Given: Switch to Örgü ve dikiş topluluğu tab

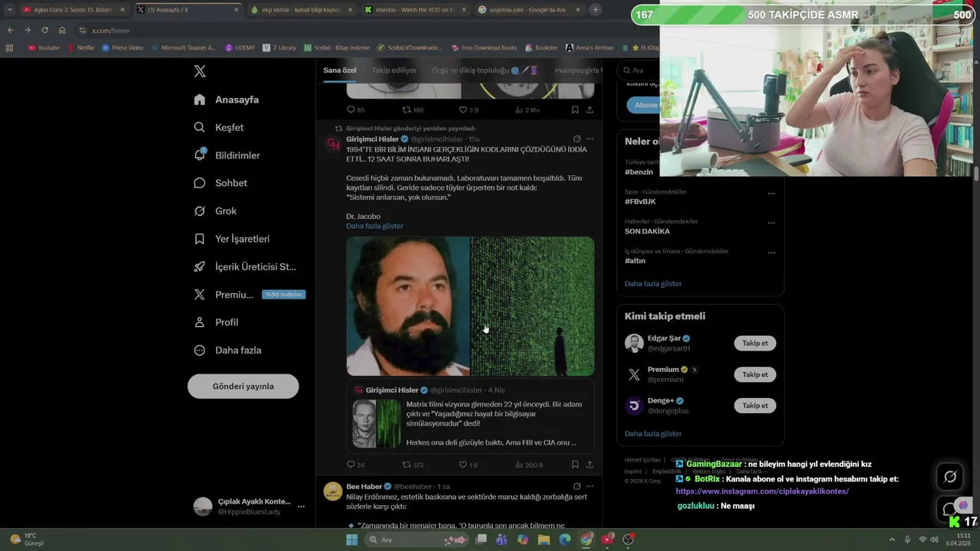Looking at the screenshot, I should point(485,70).
